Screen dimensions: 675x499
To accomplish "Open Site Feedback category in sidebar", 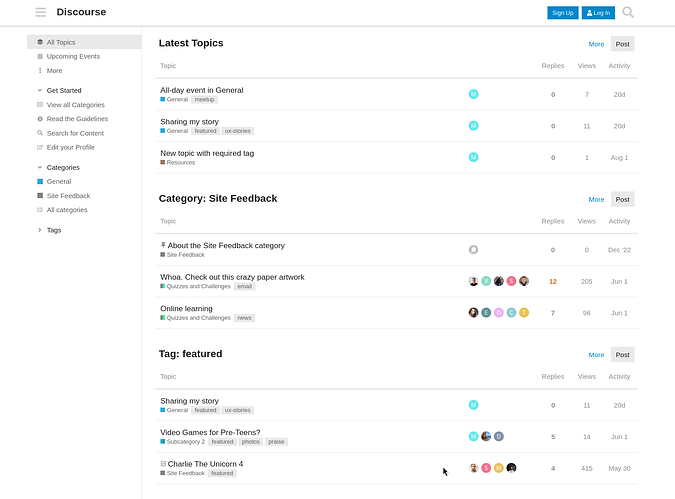I will pos(68,196).
